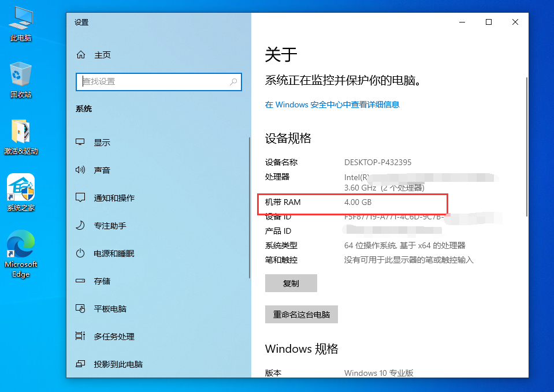Select the 此电脑 desktop icon

[21, 24]
